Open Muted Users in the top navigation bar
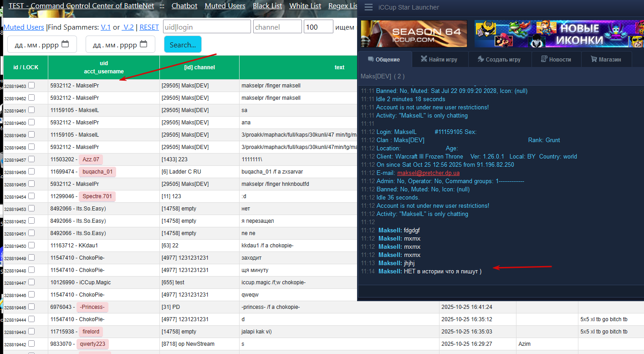This screenshot has width=644, height=354. click(225, 6)
